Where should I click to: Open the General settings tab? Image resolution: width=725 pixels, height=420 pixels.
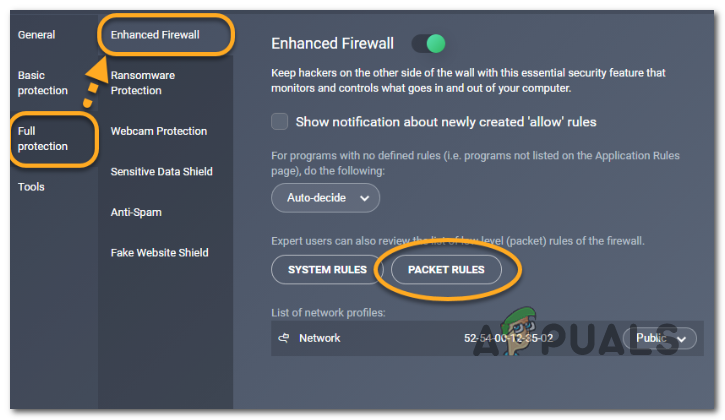coord(36,35)
